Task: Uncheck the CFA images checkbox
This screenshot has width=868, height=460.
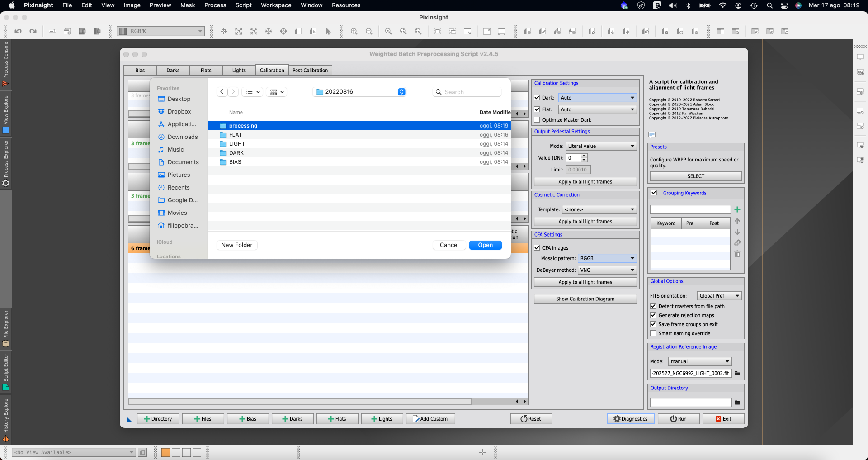Action: [537, 248]
